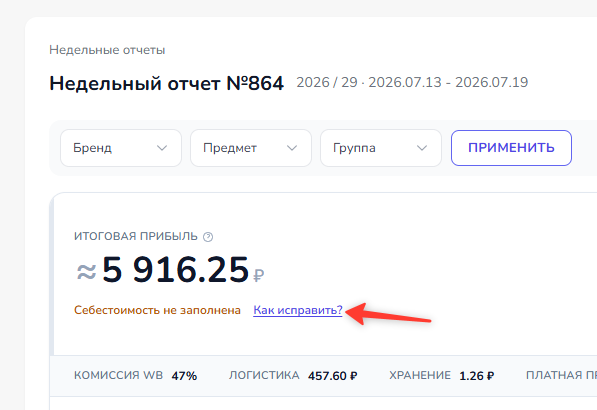Click the 2026.07.13 - 2026.07.19 date range
Image resolution: width=597 pixels, height=410 pixels.
(x=448, y=82)
